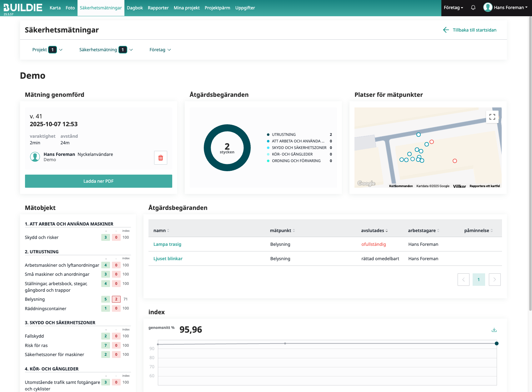Click the notification bell icon
The width and height of the screenshot is (532, 392).
point(473,7)
